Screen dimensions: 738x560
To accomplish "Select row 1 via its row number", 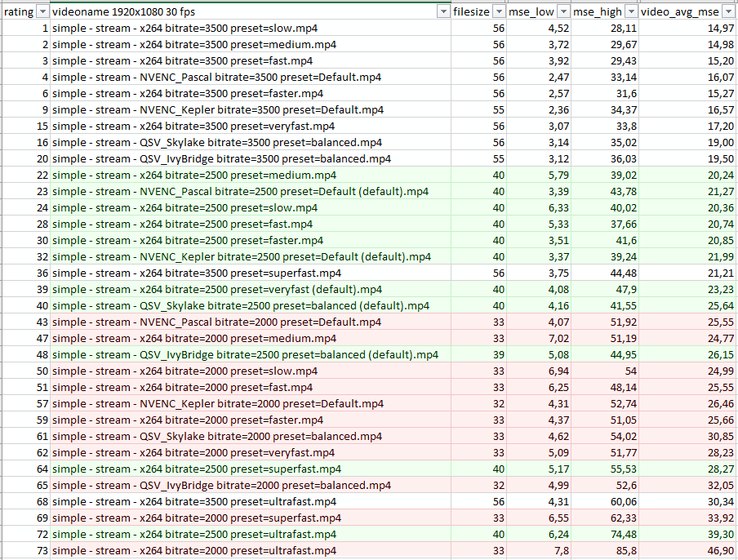I will (24, 28).
